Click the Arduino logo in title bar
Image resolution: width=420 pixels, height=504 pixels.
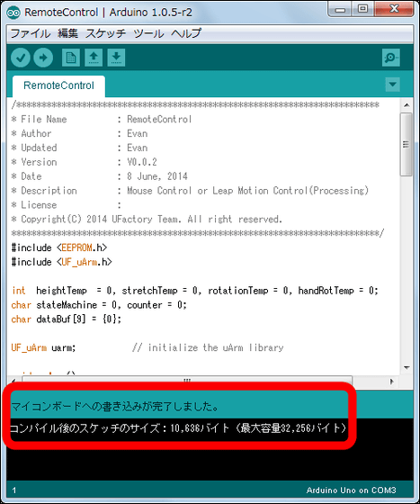pyautogui.click(x=13, y=13)
